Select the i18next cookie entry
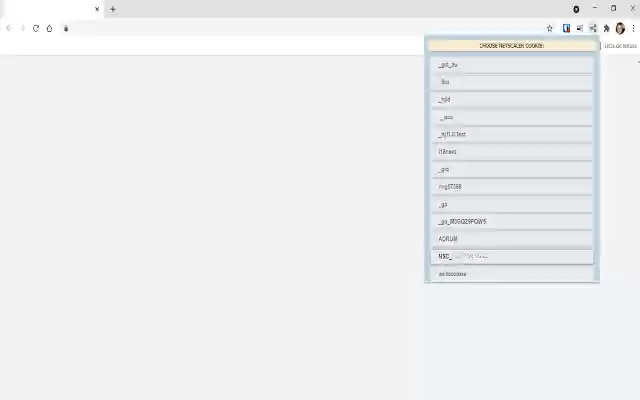 pos(512,152)
